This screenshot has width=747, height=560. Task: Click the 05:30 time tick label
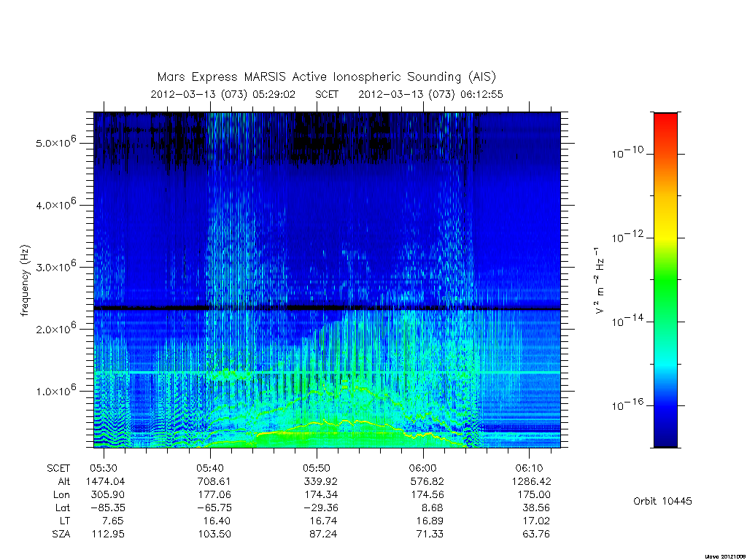coord(104,469)
